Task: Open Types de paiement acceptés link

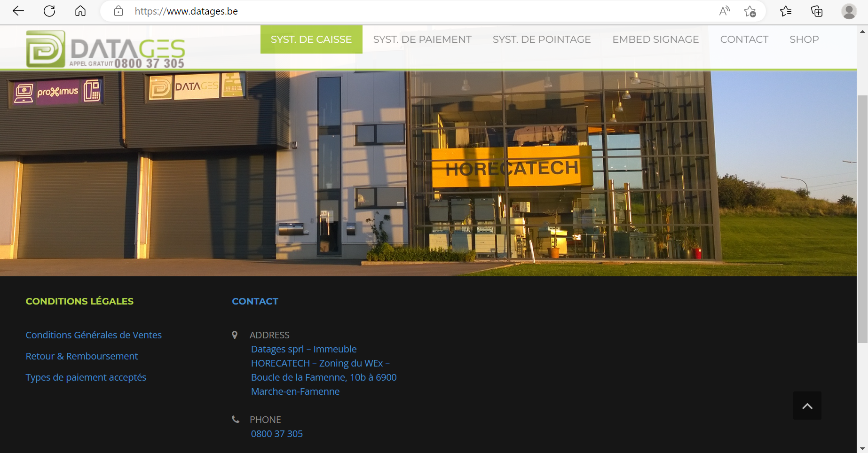Action: [x=86, y=377]
